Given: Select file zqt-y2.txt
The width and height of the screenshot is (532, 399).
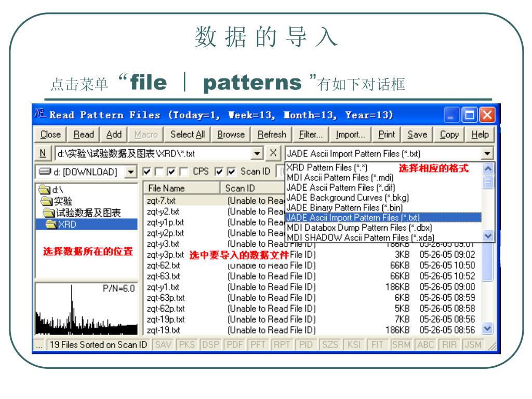Looking at the screenshot, I should (x=163, y=211).
